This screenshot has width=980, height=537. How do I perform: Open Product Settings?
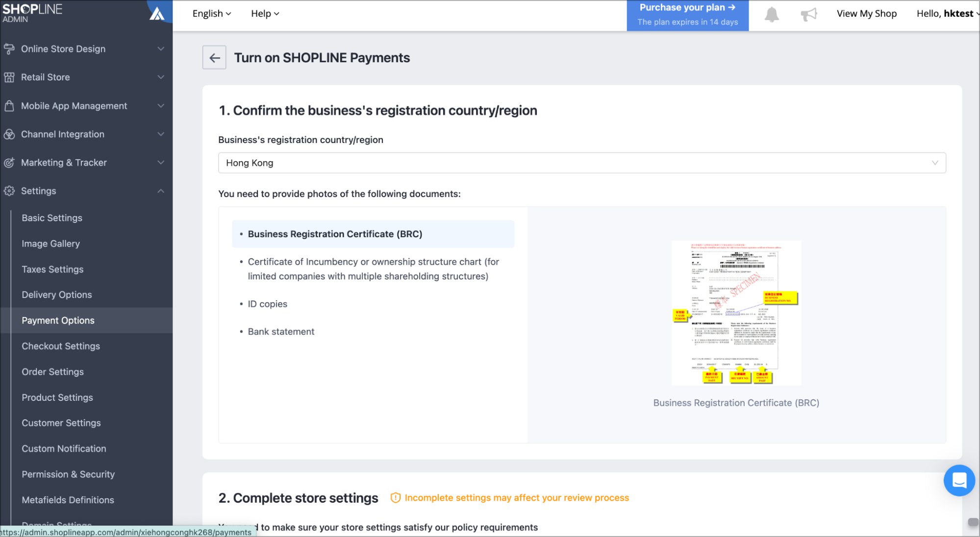click(57, 397)
